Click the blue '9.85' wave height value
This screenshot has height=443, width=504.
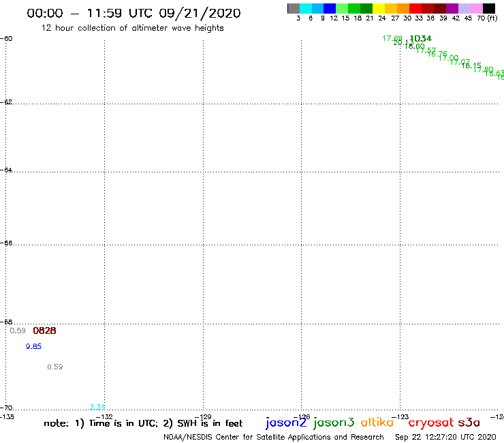[x=34, y=346]
